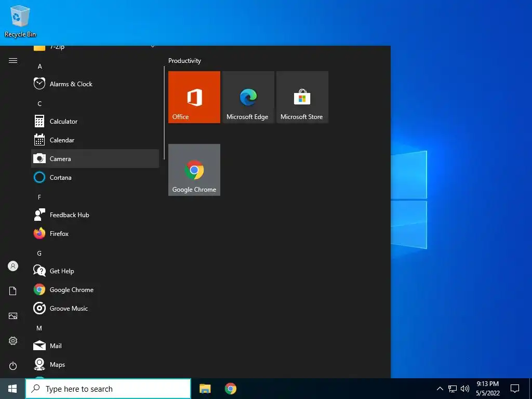Show hidden system tray icons
This screenshot has height=399, width=532.
coord(440,389)
